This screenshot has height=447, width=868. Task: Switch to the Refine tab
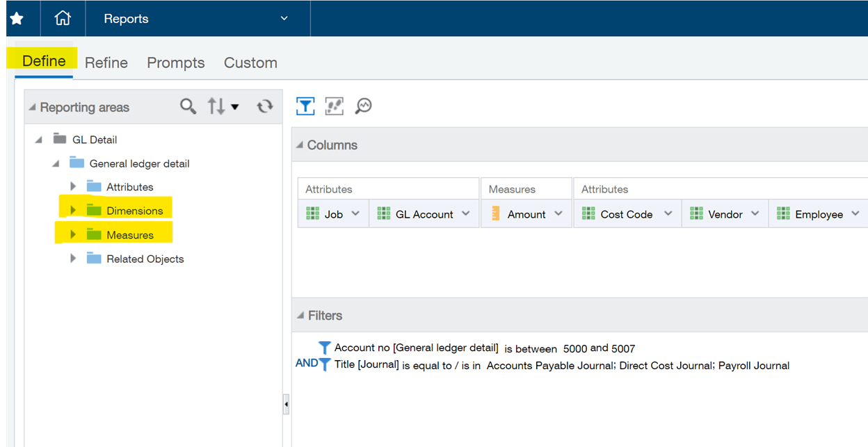pos(106,63)
